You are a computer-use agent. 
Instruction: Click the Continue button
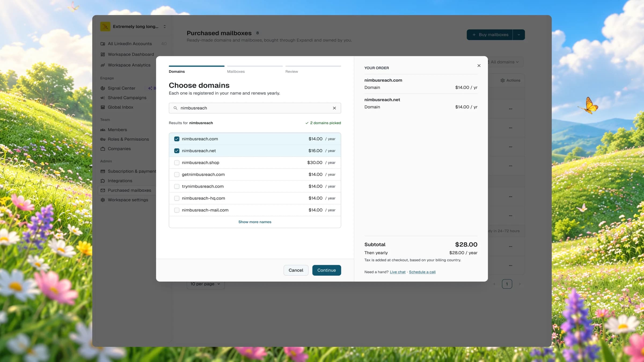click(327, 270)
